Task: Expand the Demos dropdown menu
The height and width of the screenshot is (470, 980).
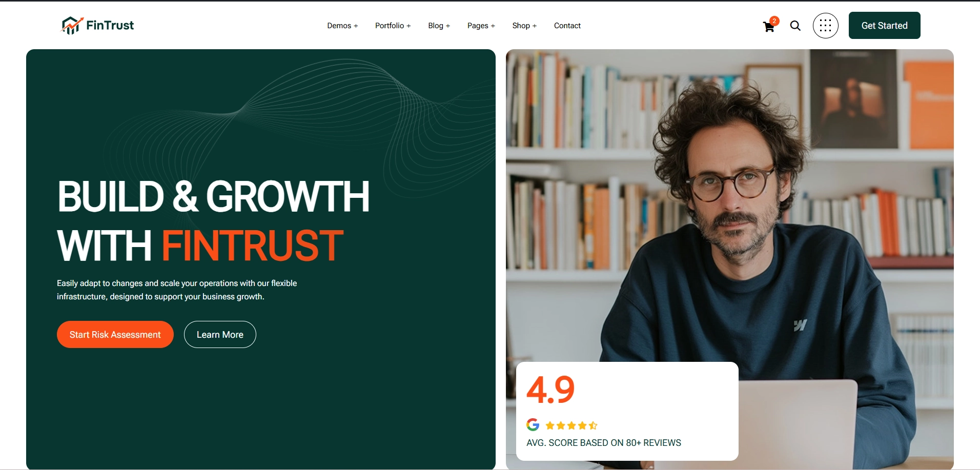Action: point(342,26)
